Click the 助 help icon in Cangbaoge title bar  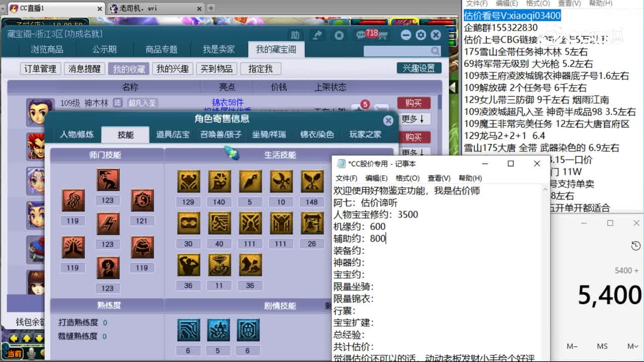pyautogui.click(x=296, y=35)
